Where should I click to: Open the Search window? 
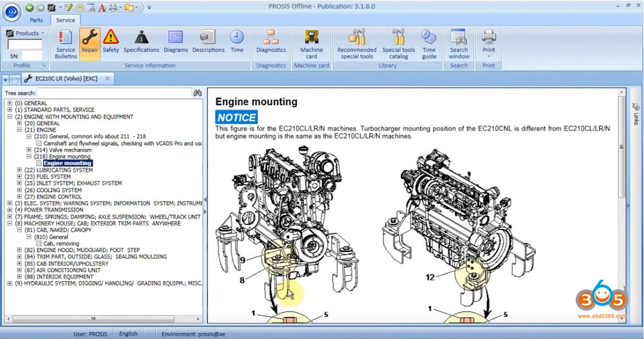tap(459, 44)
